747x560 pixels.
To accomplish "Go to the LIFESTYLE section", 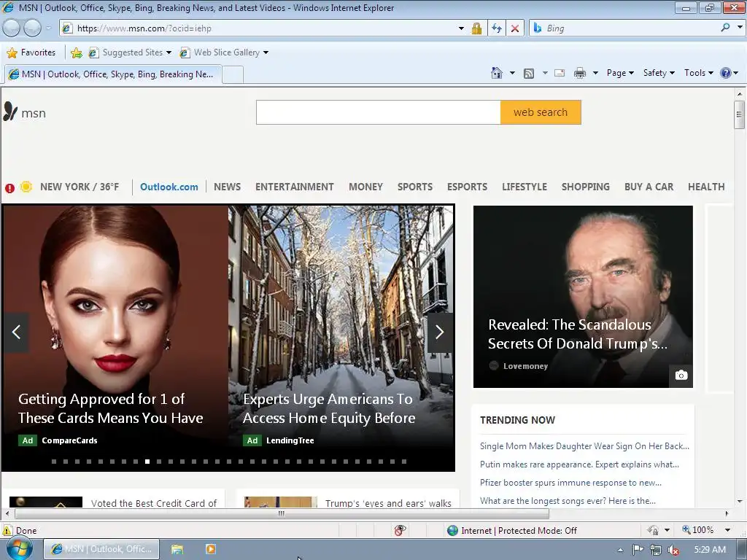I will tap(525, 187).
